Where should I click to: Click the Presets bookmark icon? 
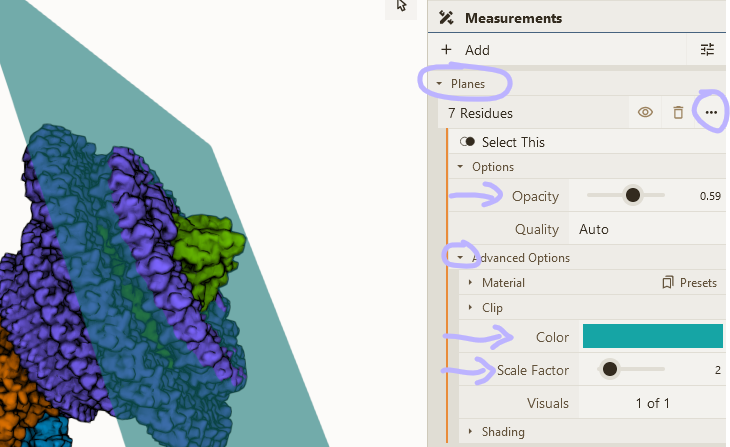point(668,283)
